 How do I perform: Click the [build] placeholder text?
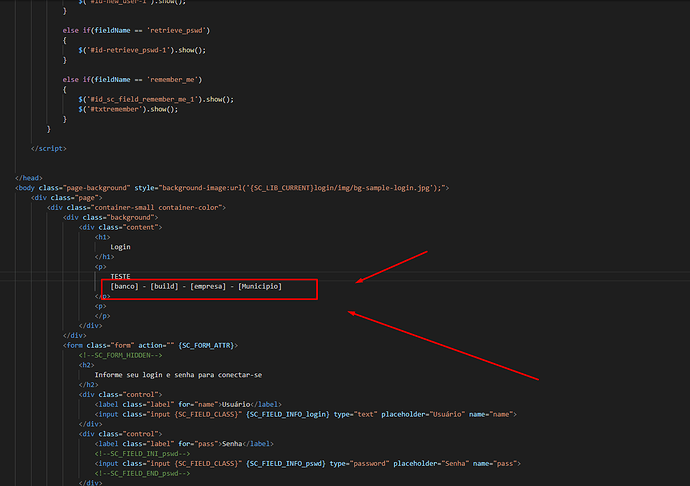point(165,287)
